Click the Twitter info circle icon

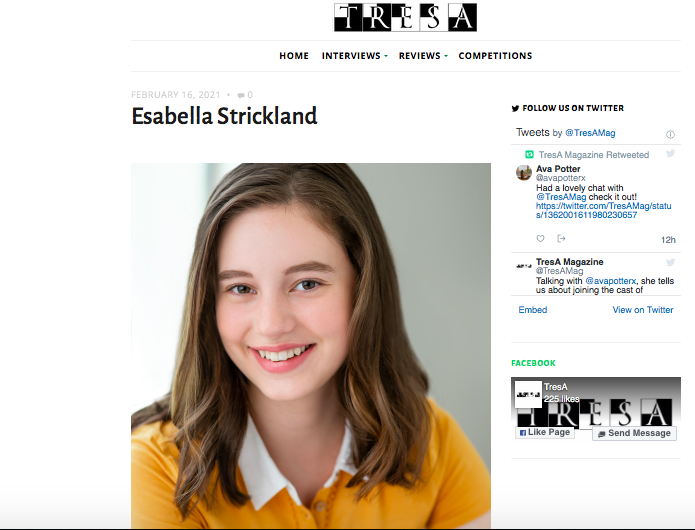(x=670, y=134)
